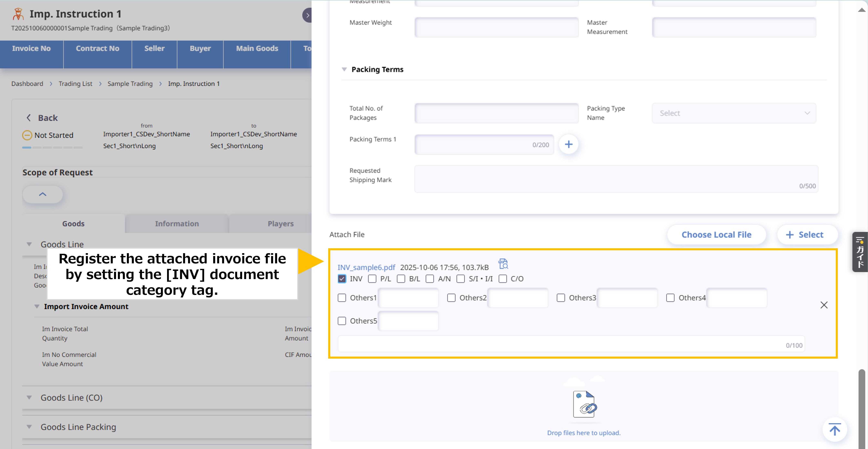Click the Back chevron arrow
Screen dimensions: 868x449
[x=29, y=118]
